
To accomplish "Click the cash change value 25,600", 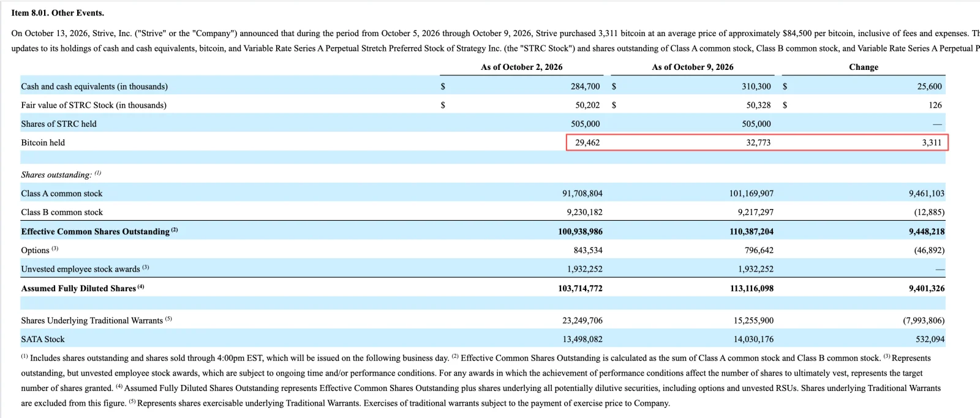I will click(930, 86).
